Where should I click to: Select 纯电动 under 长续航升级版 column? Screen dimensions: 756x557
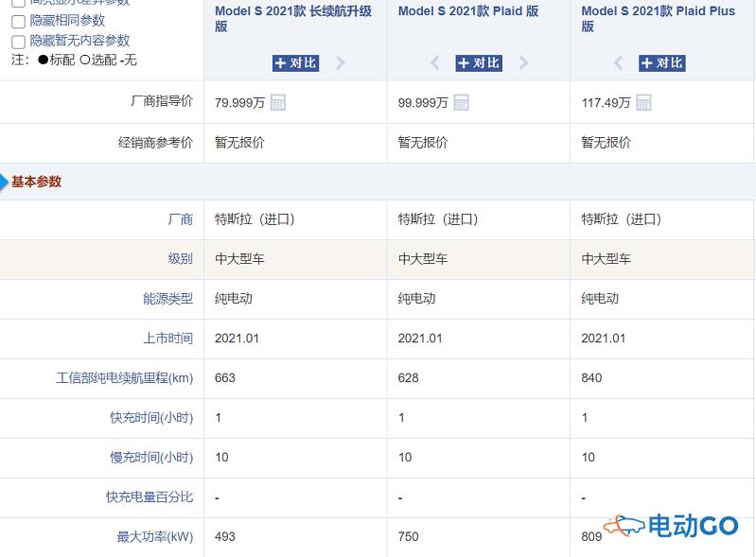pyautogui.click(x=234, y=299)
